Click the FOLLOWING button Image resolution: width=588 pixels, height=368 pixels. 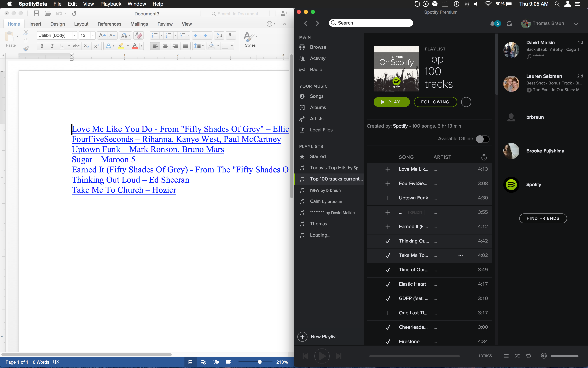(435, 102)
